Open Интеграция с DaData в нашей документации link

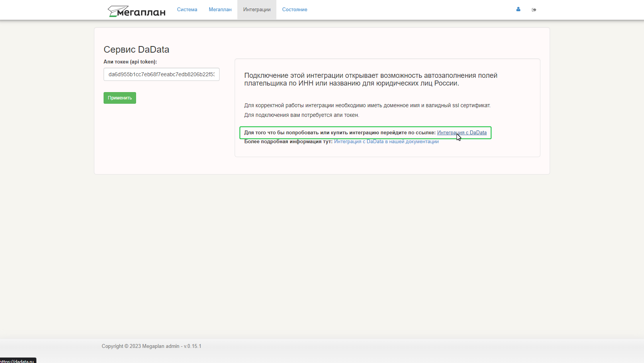(x=386, y=142)
